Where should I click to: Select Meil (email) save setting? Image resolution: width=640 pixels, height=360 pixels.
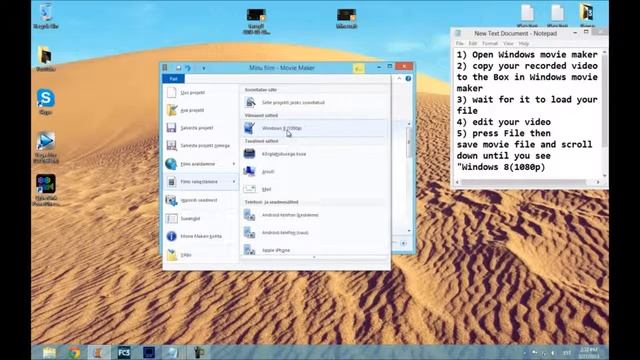click(x=314, y=189)
